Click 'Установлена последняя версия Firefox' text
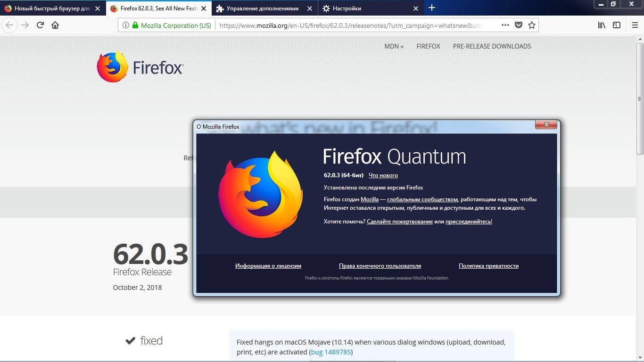644x362 pixels. [373, 188]
